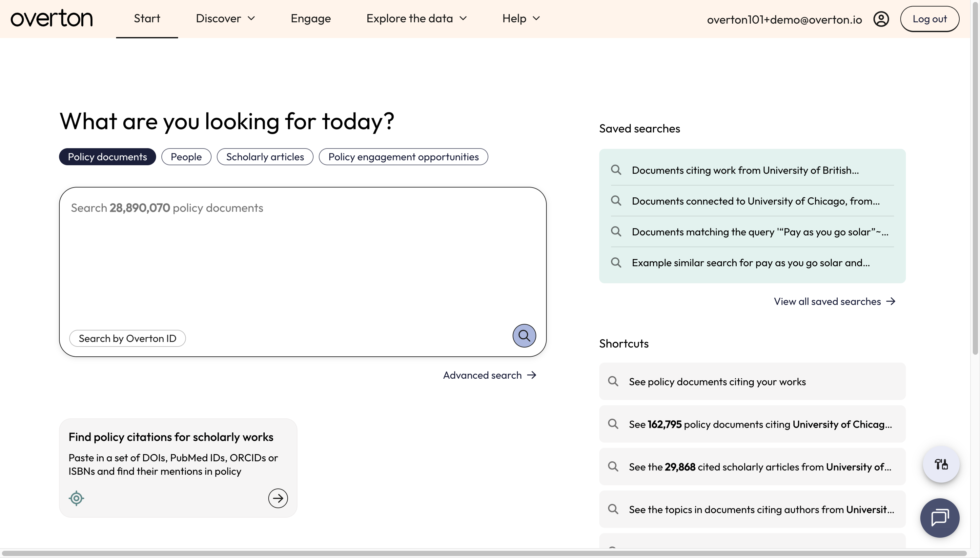This screenshot has width=980, height=558.
Task: Open Advanced search link
Action: point(490,375)
